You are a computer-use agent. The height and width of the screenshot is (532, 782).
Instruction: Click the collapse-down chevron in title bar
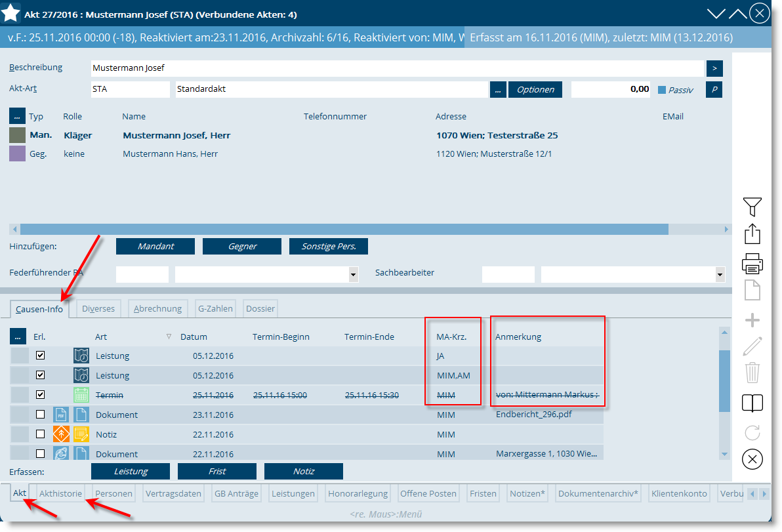tap(716, 14)
